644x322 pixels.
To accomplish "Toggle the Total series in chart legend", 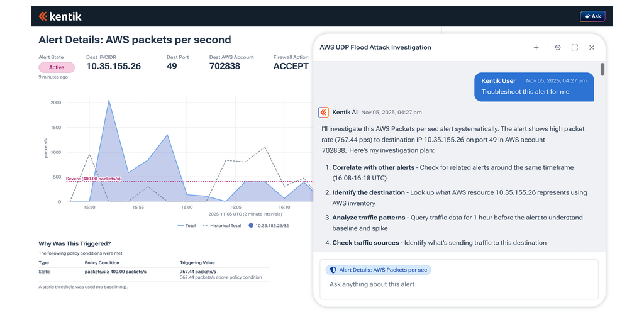I will (187, 225).
